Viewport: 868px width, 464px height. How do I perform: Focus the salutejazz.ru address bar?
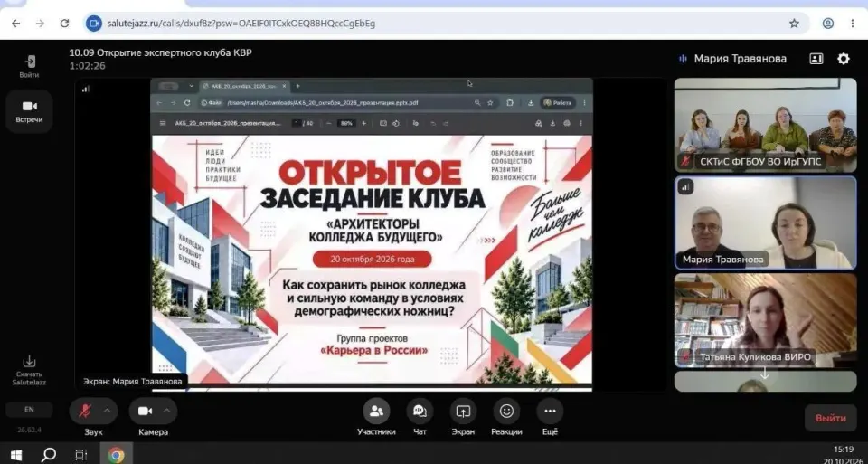(446, 24)
